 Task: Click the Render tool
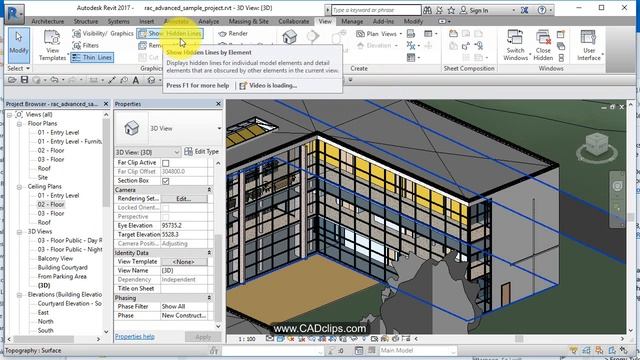[x=233, y=33]
